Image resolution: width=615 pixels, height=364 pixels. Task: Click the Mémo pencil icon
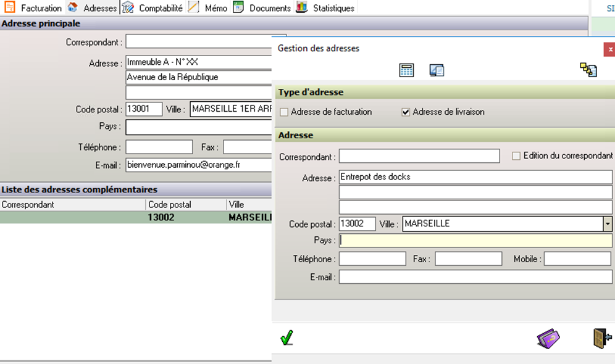pos(193,7)
